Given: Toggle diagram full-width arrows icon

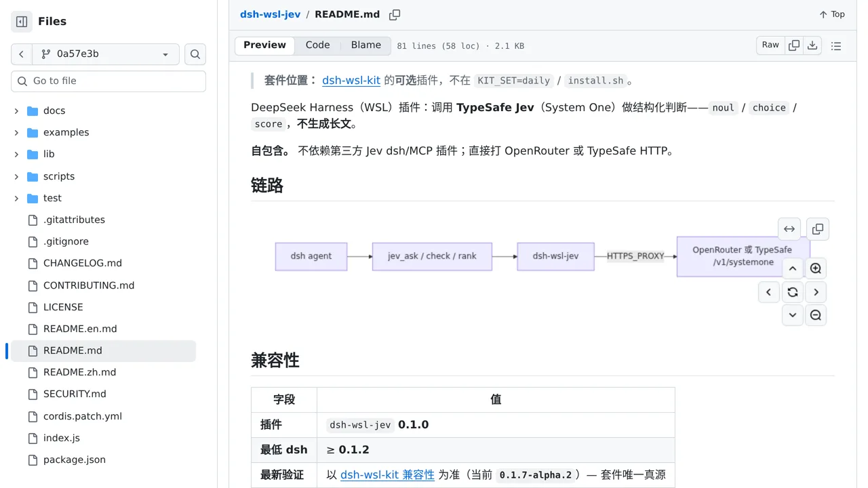Looking at the screenshot, I should coord(789,229).
